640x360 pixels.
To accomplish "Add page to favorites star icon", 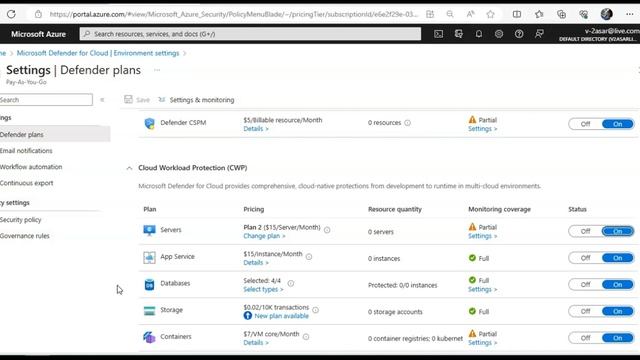I will [490, 14].
